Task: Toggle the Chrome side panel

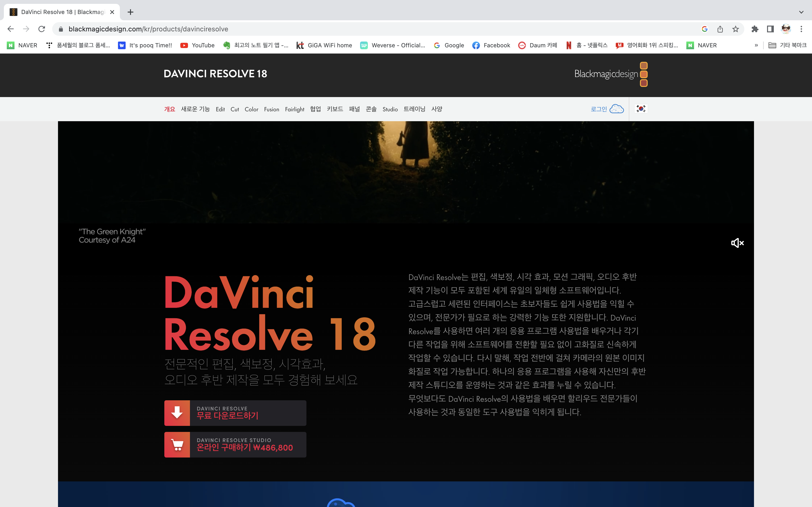Action: pos(770,29)
